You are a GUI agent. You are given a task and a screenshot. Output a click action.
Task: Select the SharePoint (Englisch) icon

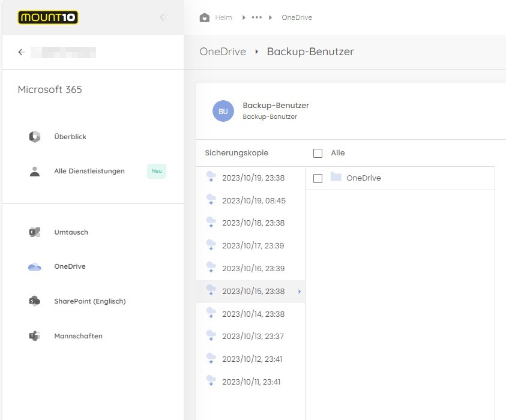tap(35, 301)
